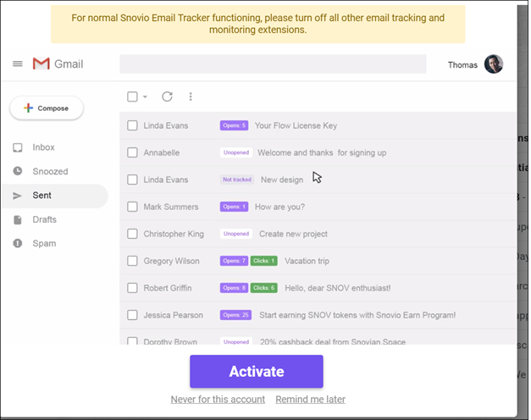The image size is (531, 420).
Task: Click the Compose button
Action: tap(47, 108)
